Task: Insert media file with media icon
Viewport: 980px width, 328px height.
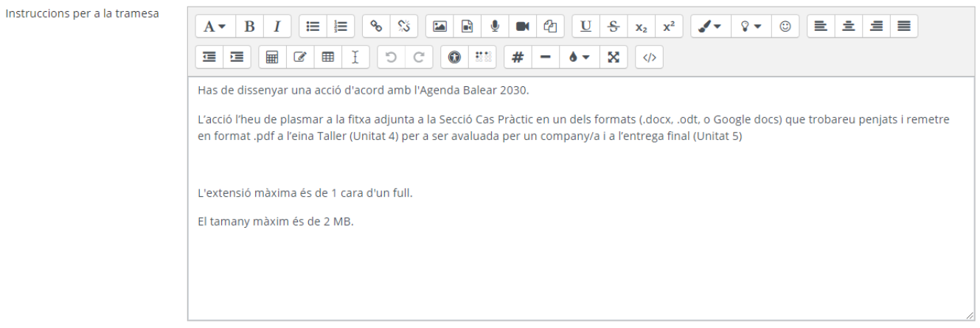Action: (x=468, y=27)
